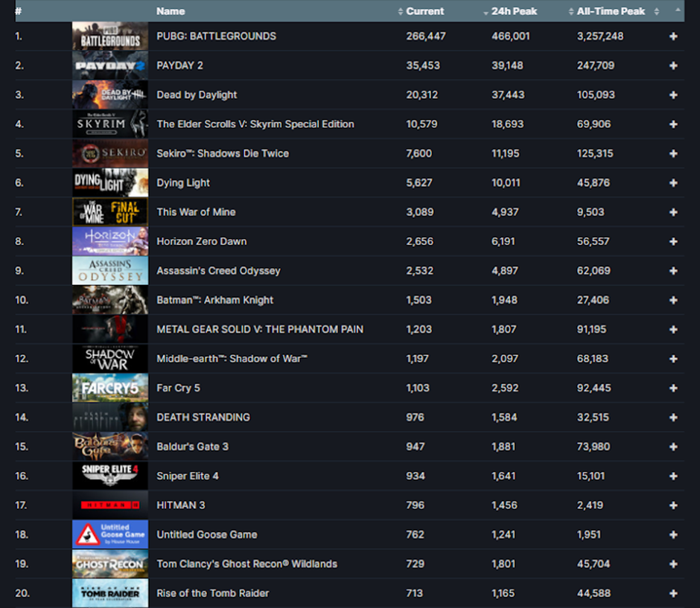The width and height of the screenshot is (700, 608).
Task: Click plus icon for Ghost Recon Wildlands
Action: click(x=673, y=564)
